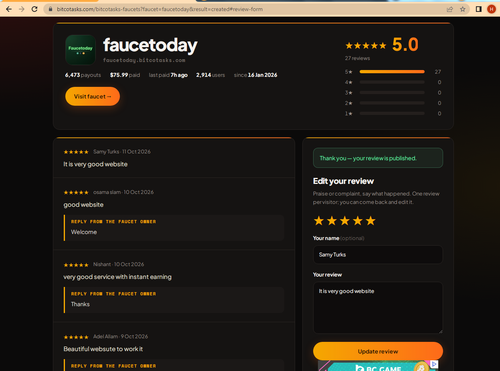The height and width of the screenshot is (371, 500).
Task: Reload the page with the refresh icon
Action: [34, 9]
